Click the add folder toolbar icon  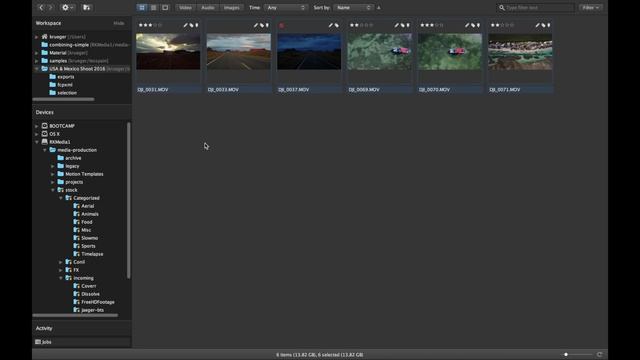click(x=87, y=7)
